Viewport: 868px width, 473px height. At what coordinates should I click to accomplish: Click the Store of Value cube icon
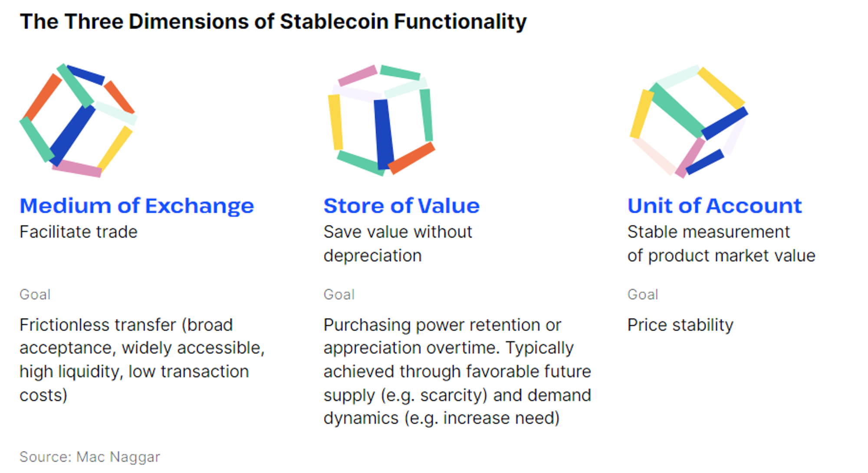point(381,120)
